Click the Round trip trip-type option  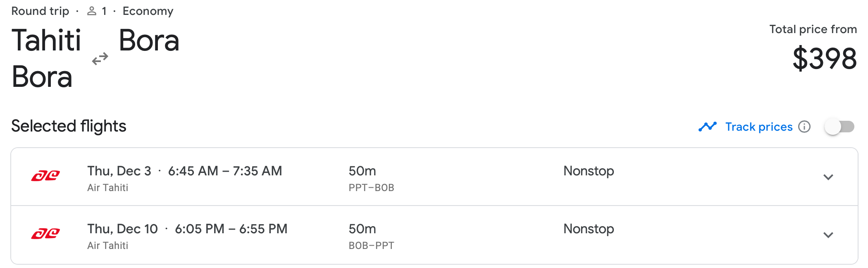[x=41, y=11]
